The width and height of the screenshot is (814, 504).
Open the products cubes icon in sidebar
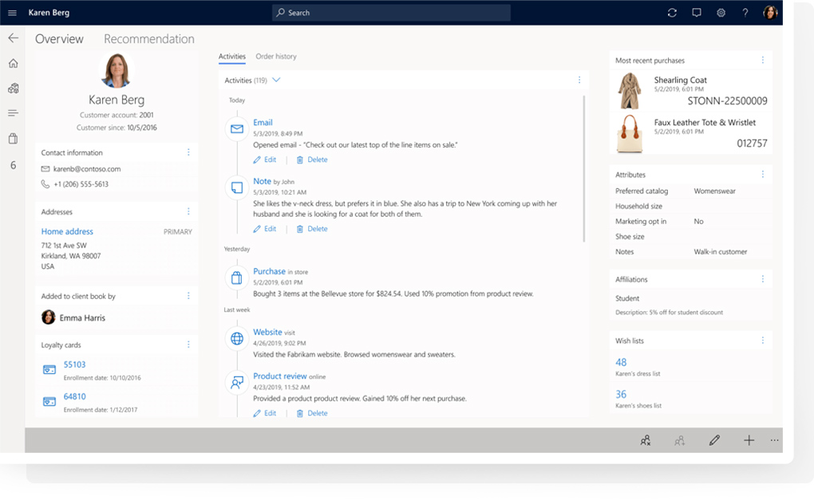(x=14, y=89)
